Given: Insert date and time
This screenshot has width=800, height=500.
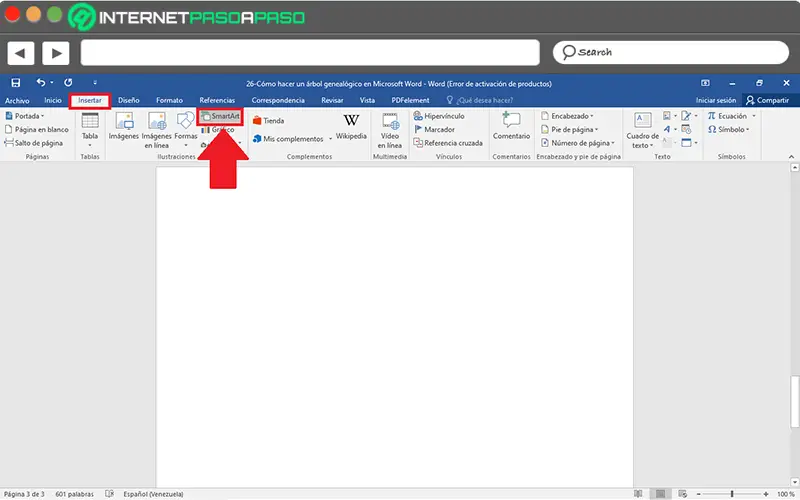Looking at the screenshot, I should click(x=686, y=130).
